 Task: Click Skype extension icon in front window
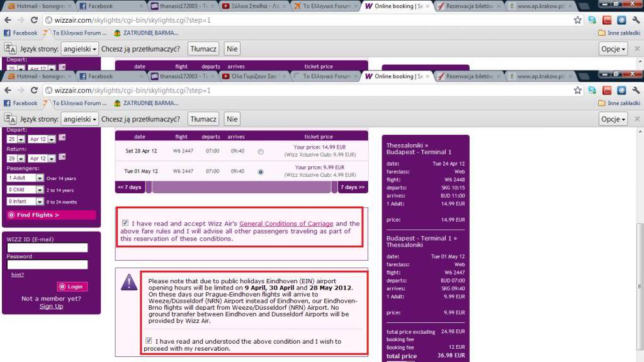(x=592, y=90)
